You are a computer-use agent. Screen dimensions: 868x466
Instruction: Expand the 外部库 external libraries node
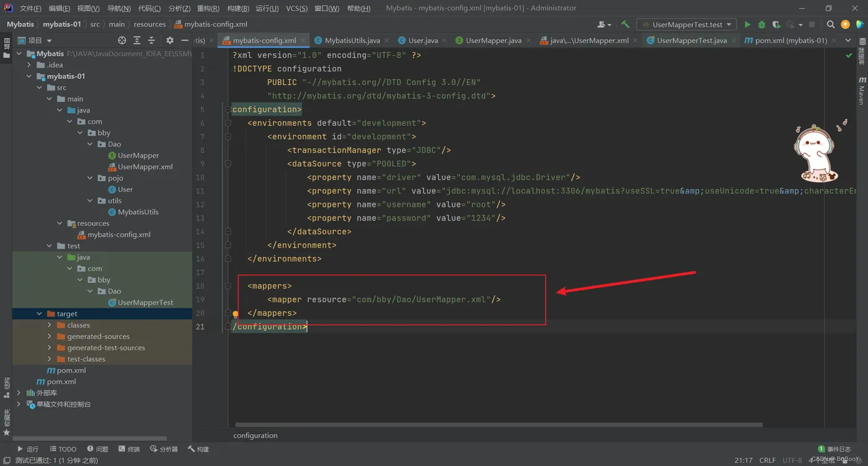(x=19, y=393)
